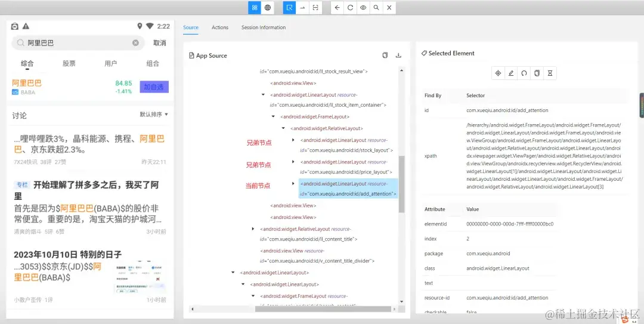Viewport: 644px width, 324px height.
Task: Click the index value 2
Action: coord(468,239)
